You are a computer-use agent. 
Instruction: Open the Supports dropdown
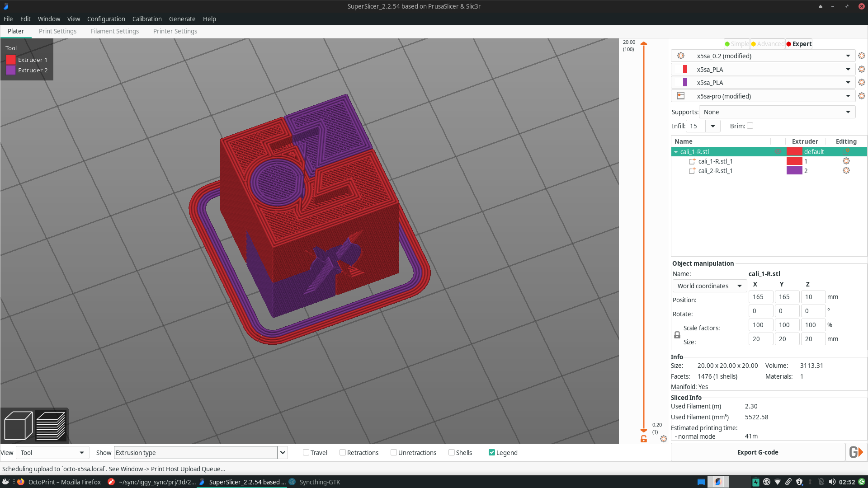click(777, 112)
